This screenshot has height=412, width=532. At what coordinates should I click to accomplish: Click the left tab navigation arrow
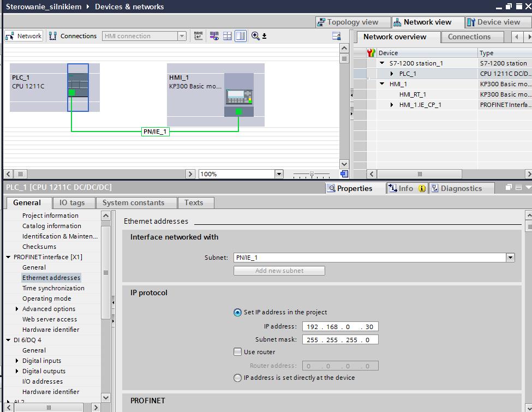(516, 37)
